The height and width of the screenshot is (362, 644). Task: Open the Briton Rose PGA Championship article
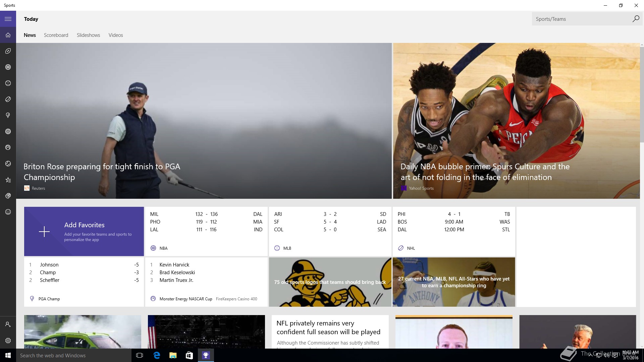pyautogui.click(x=102, y=172)
